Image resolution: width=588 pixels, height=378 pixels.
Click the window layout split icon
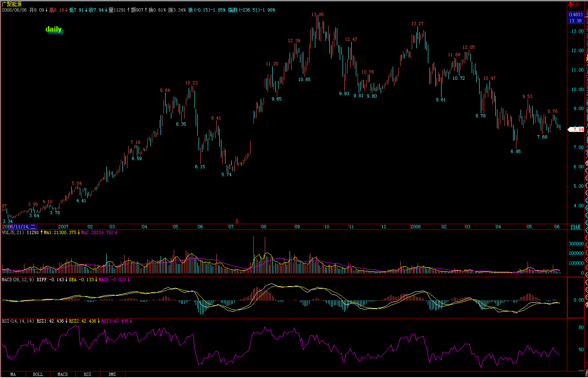pyautogui.click(x=576, y=4)
